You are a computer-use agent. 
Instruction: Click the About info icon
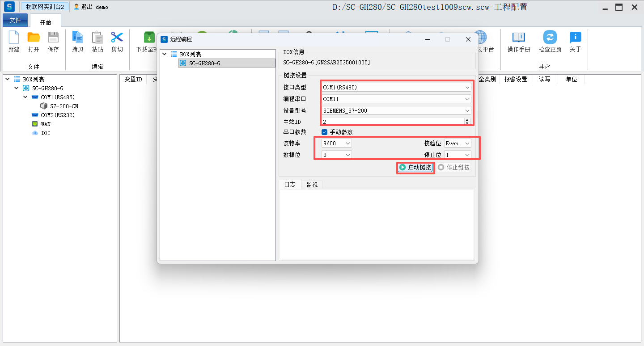point(575,38)
